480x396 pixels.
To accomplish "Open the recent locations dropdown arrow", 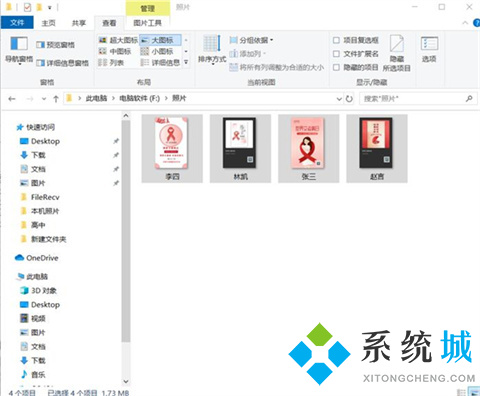I will [x=44, y=99].
